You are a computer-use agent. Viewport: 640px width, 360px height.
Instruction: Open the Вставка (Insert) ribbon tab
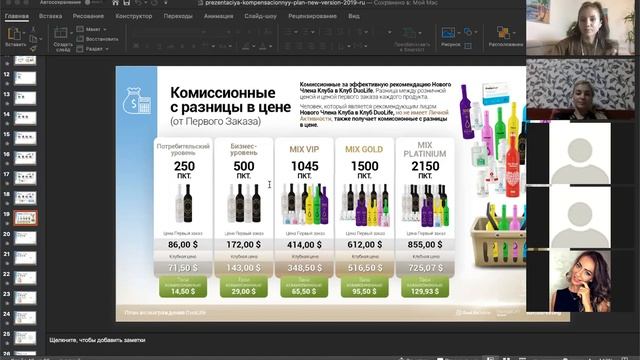tap(50, 16)
